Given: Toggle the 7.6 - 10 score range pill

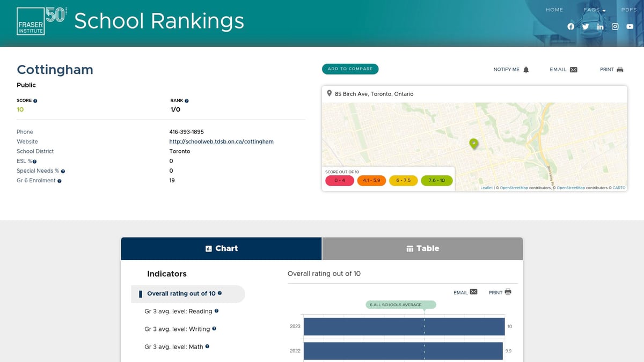Looking at the screenshot, I should [435, 181].
